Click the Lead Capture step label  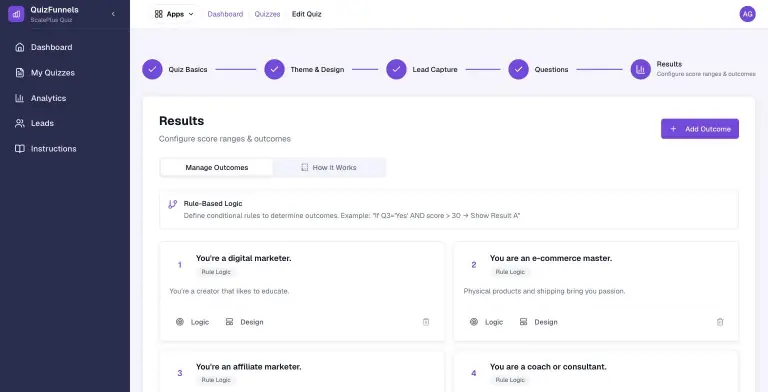pos(435,70)
